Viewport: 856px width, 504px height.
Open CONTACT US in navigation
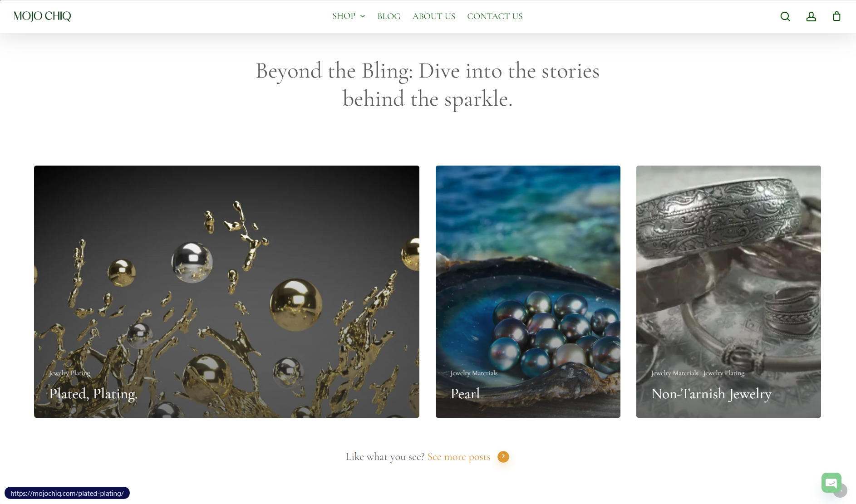point(495,16)
